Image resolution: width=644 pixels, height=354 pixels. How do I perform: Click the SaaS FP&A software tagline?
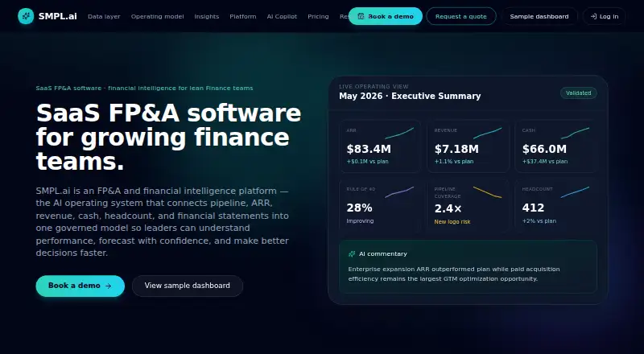144,88
